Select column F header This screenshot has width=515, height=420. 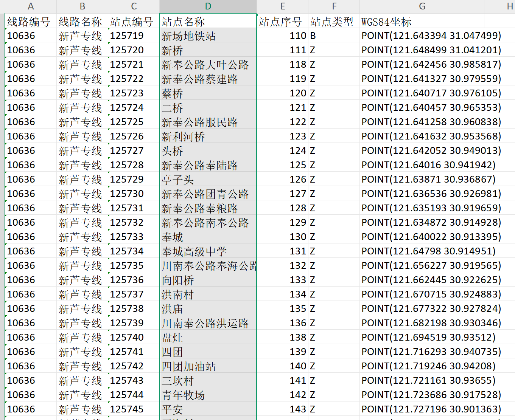pyautogui.click(x=334, y=6)
